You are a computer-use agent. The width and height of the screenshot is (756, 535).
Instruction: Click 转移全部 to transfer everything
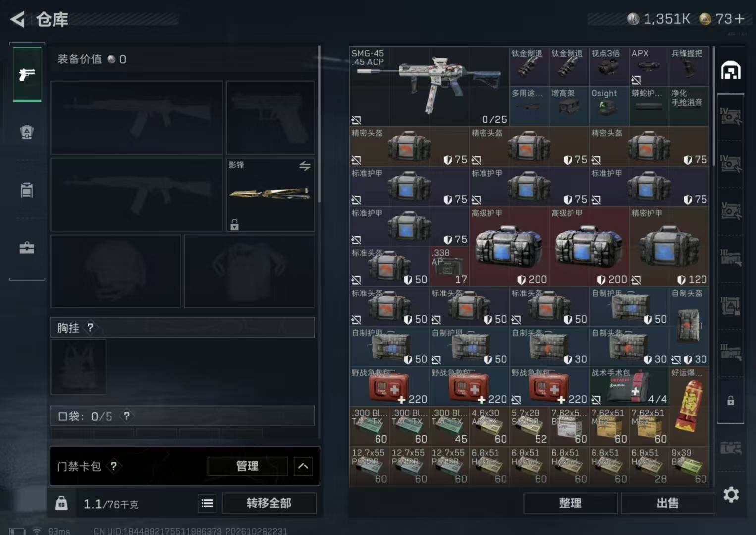(269, 503)
